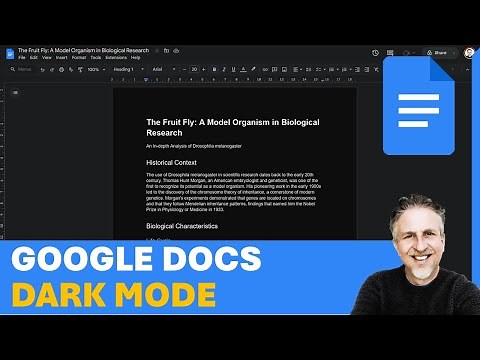Toggle bold formatting
The width and height of the screenshot is (480, 360).
pyautogui.click(x=214, y=69)
